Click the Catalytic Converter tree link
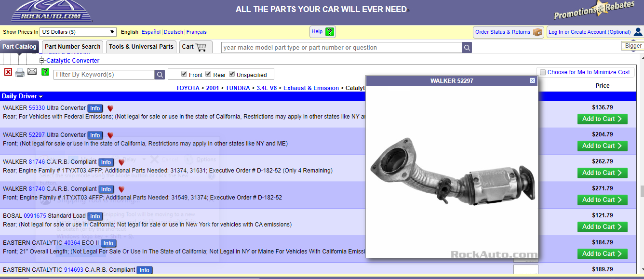This screenshot has height=279, width=644. click(73, 61)
